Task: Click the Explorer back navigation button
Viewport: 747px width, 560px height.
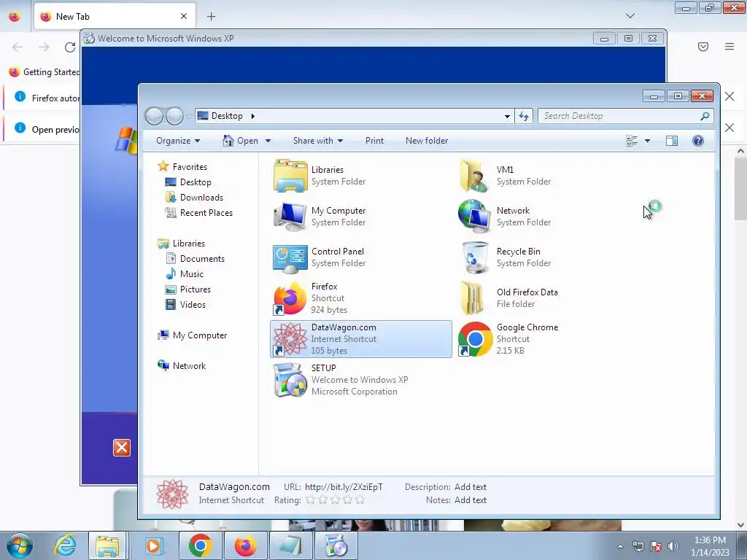Action: click(x=154, y=116)
